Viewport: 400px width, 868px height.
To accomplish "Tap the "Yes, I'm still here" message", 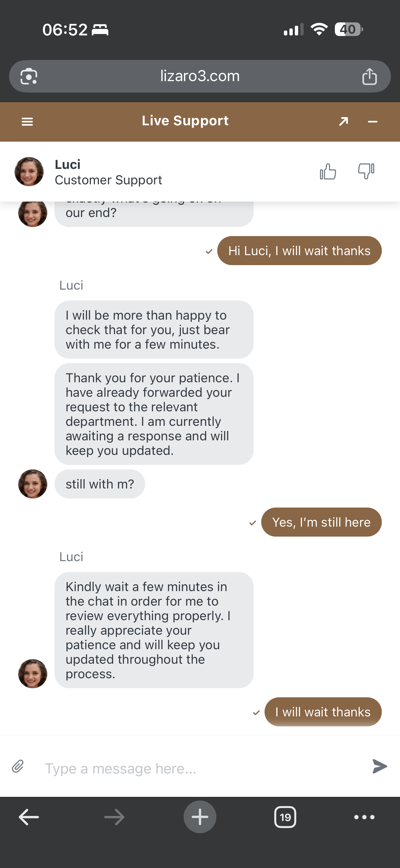I will (x=321, y=522).
